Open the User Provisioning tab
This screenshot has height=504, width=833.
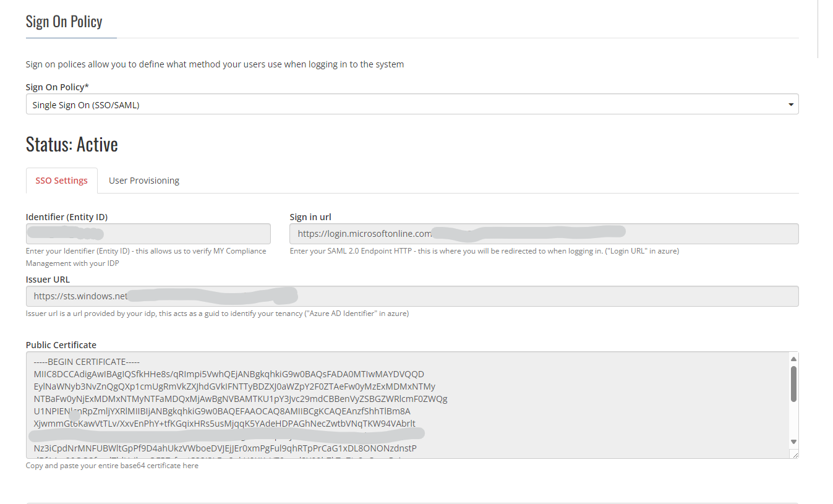[144, 181]
